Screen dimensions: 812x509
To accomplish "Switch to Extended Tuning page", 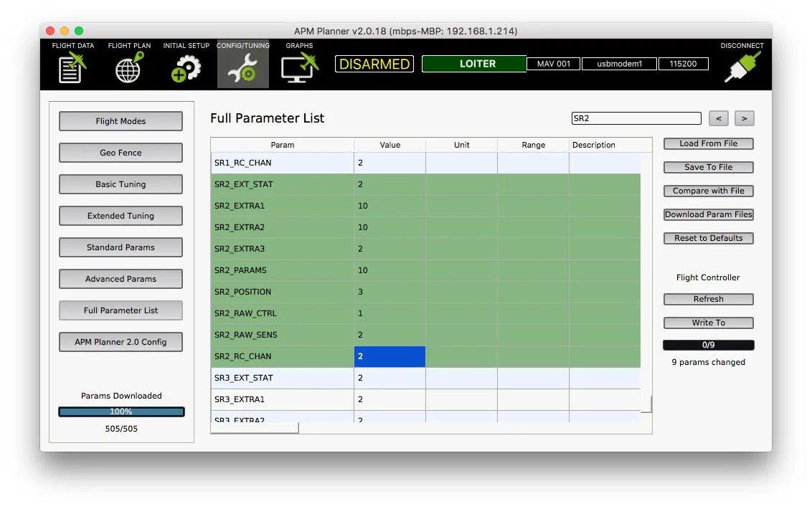I will click(x=121, y=216).
